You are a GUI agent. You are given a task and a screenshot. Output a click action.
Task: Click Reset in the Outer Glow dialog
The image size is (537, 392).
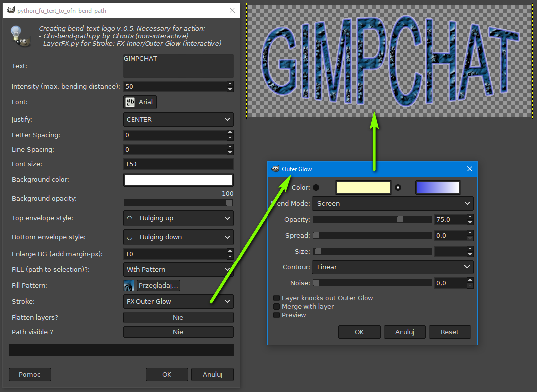tap(450, 332)
